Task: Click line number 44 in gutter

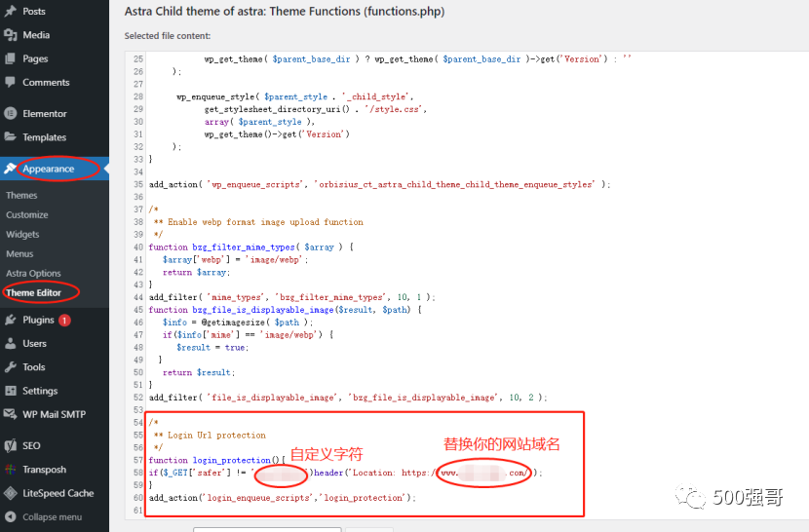Action: (137, 297)
